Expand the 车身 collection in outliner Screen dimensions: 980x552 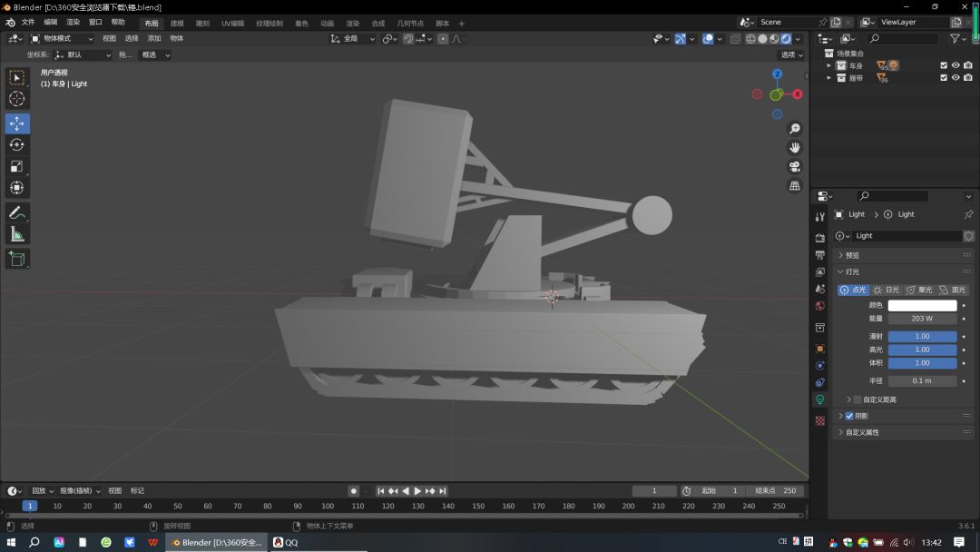click(x=828, y=65)
